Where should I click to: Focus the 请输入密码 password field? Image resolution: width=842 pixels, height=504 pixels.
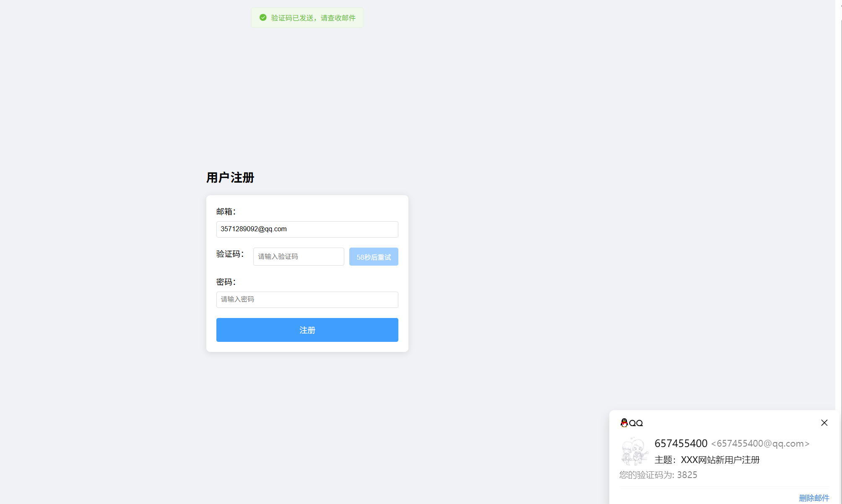coord(307,300)
